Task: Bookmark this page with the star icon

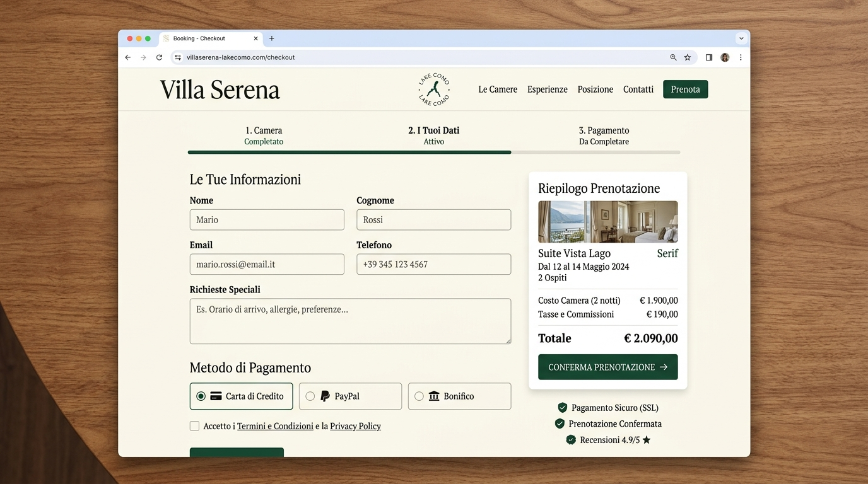Action: tap(688, 57)
